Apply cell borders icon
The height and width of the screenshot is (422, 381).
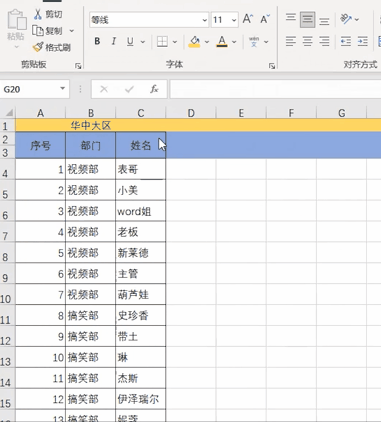tap(162, 42)
